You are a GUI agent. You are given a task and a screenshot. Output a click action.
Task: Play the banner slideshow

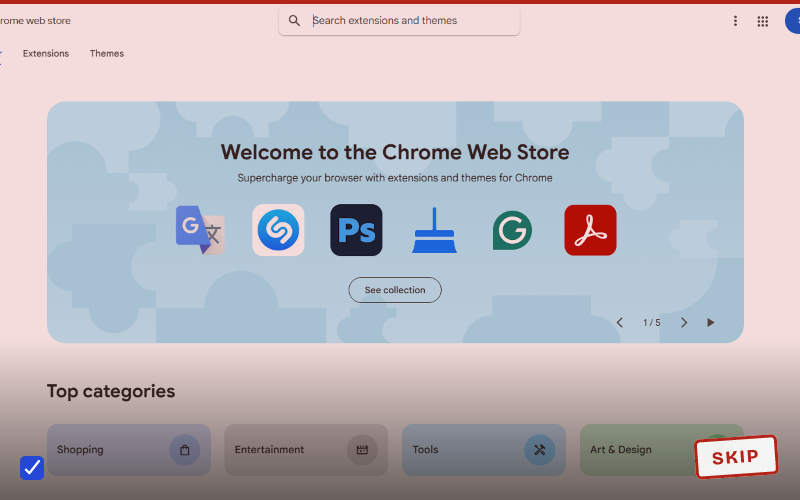click(x=711, y=322)
